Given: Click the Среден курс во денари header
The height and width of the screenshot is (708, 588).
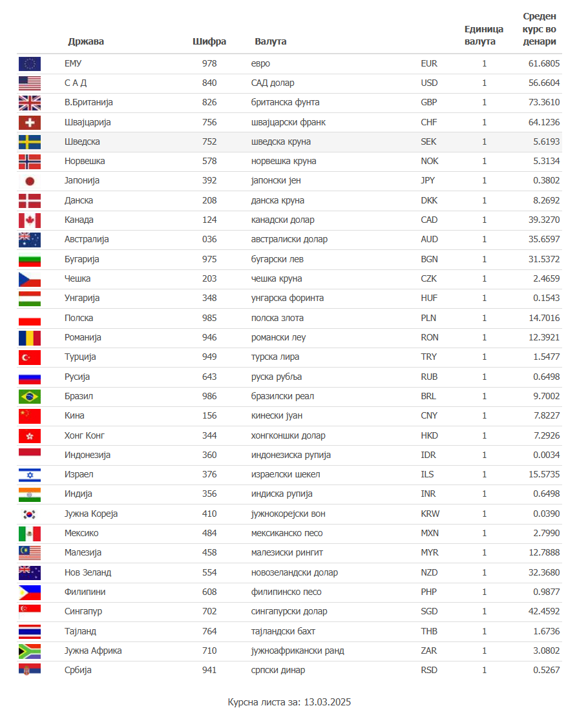Looking at the screenshot, I should [x=539, y=29].
